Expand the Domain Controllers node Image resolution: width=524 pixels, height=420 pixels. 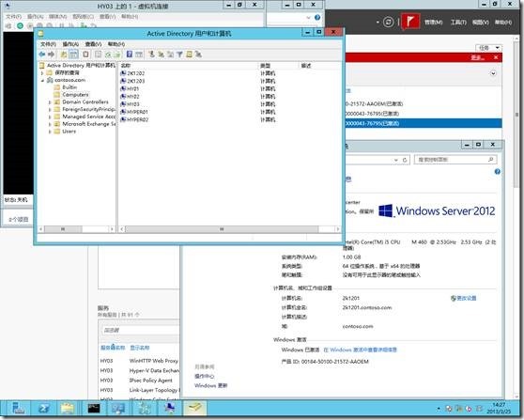tap(50, 102)
